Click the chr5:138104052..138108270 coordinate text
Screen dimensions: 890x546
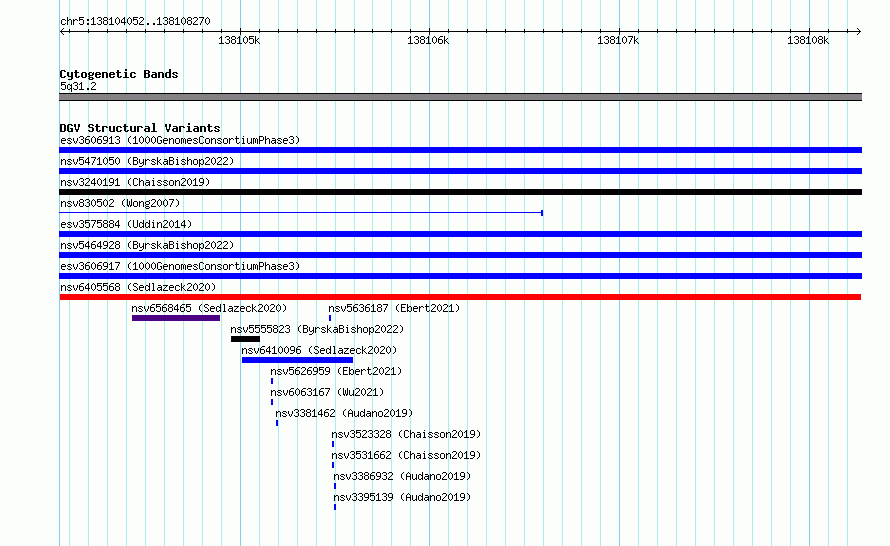[135, 21]
